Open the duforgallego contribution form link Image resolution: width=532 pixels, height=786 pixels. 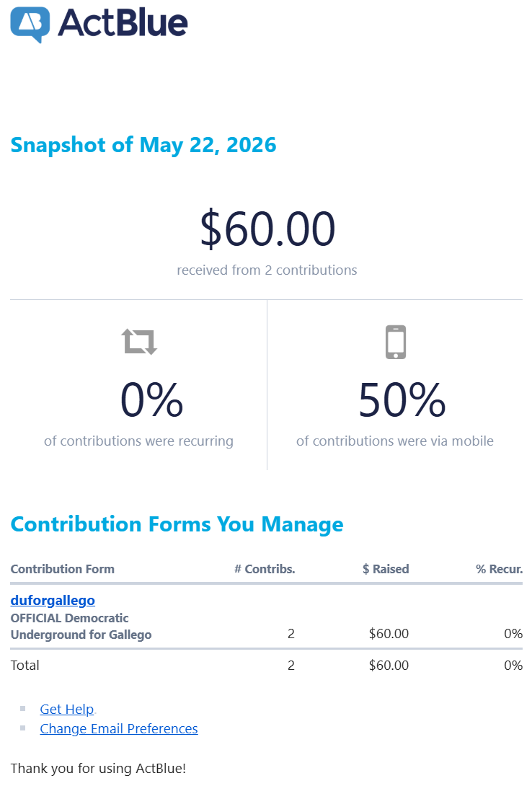[53, 600]
